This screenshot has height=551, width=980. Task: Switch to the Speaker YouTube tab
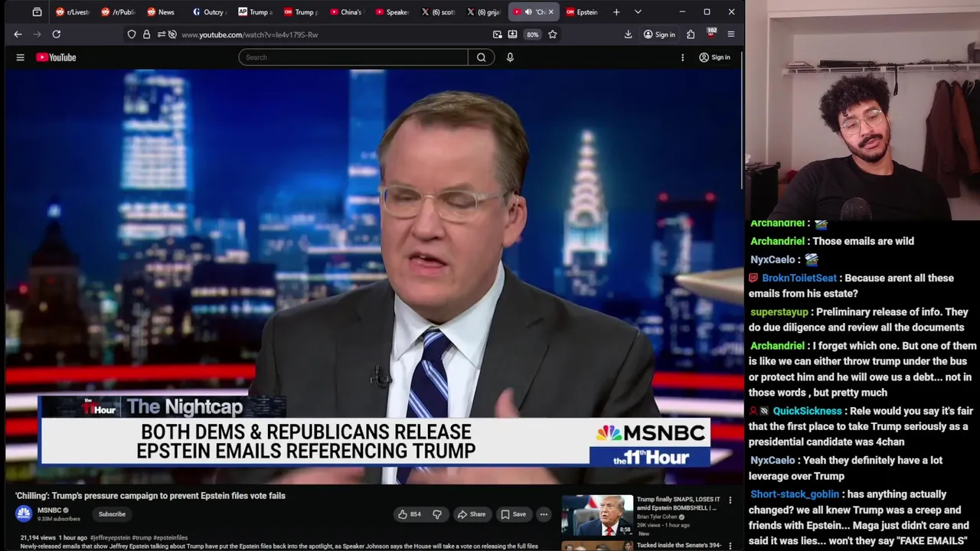tap(391, 12)
